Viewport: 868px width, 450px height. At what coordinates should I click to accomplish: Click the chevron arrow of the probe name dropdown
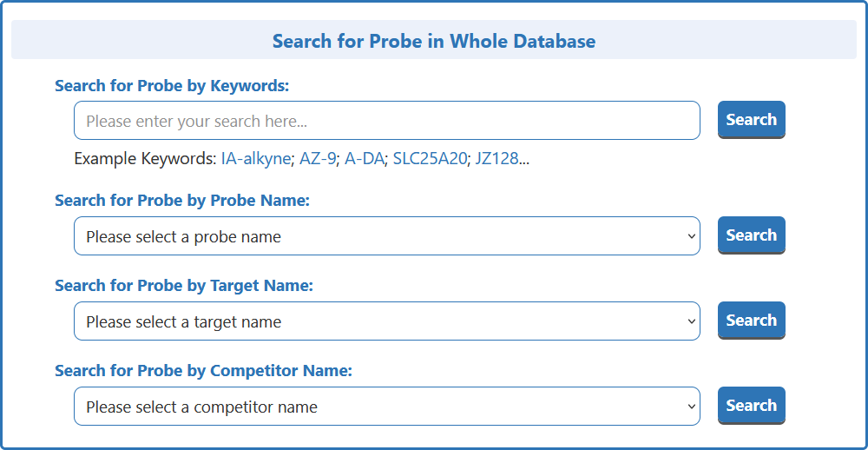(x=691, y=236)
